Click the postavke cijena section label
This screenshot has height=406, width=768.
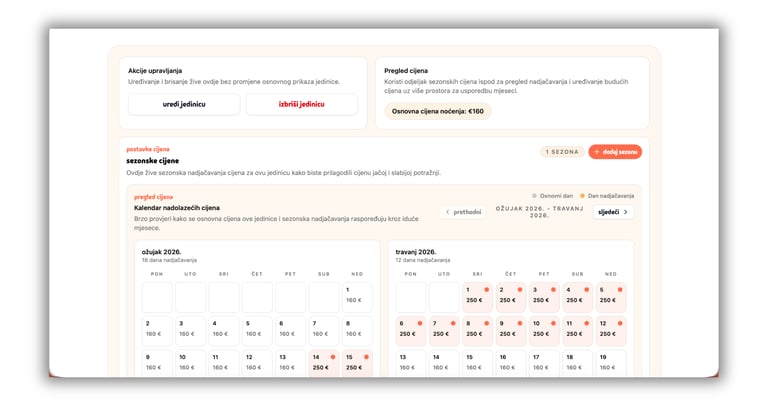147,149
